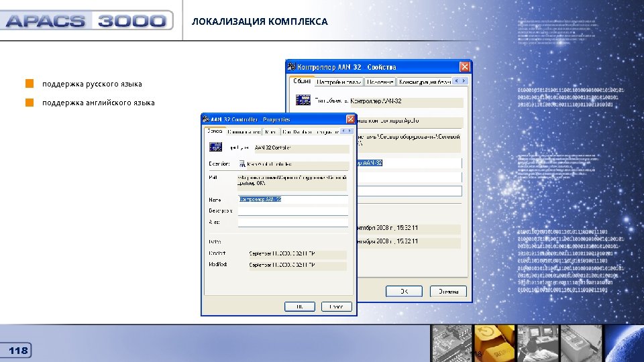Viewport: 644px width, 362px height.
Task: Click the controller type icon in English dialog
Action: coord(215,147)
